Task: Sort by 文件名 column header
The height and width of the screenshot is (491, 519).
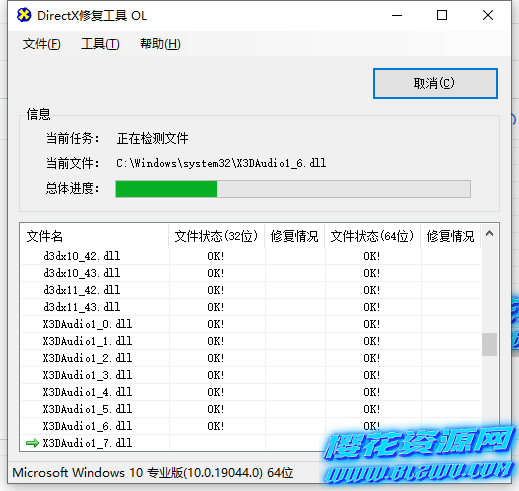Action: tap(94, 236)
